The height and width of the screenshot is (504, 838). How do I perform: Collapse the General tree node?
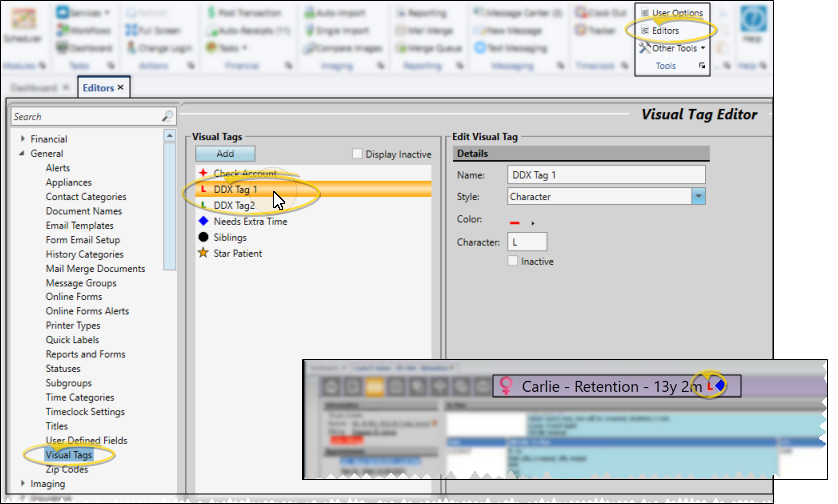(x=20, y=154)
